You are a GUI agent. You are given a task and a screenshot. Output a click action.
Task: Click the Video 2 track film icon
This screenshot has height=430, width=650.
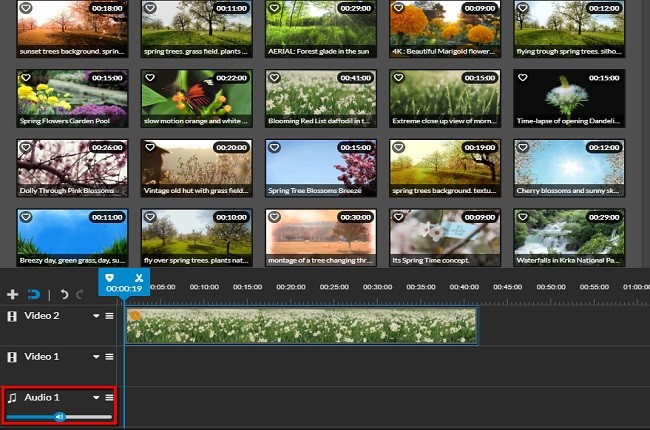tap(12, 316)
